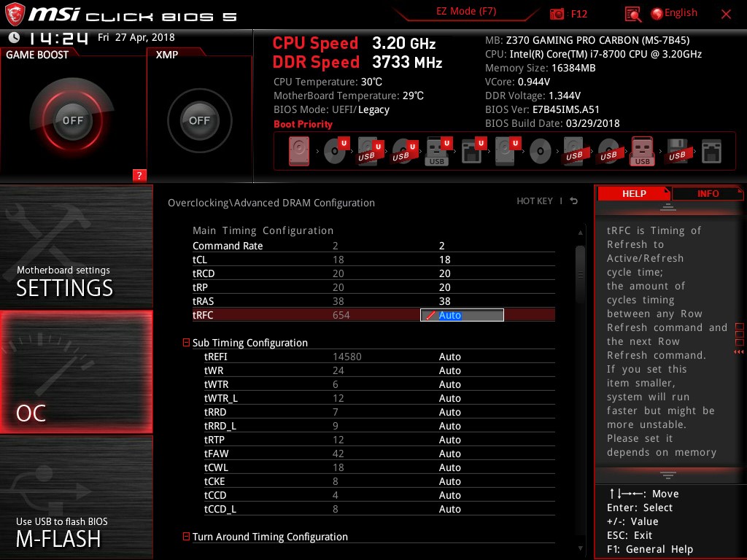The width and height of the screenshot is (747, 560).
Task: Switch to the INFO tab
Action: (x=708, y=193)
